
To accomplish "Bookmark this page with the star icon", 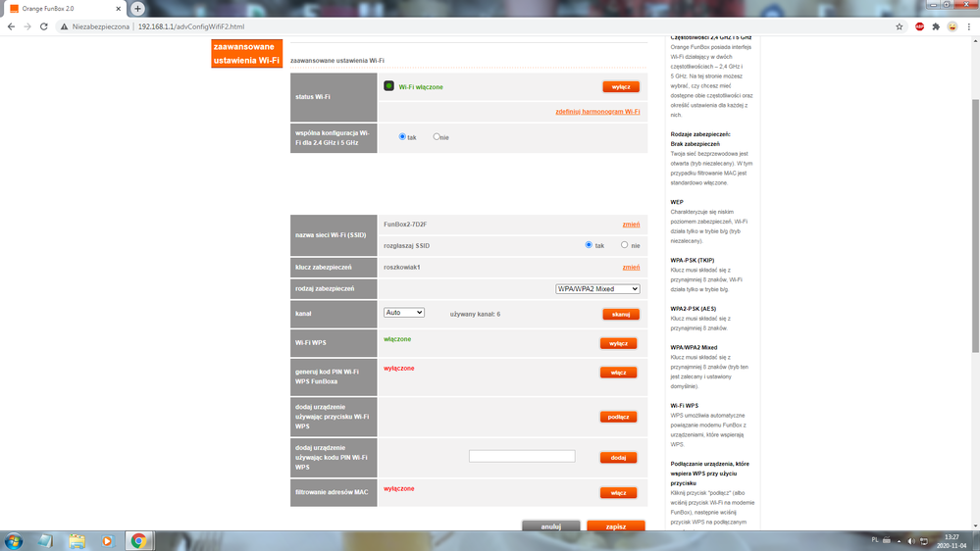I will point(900,26).
